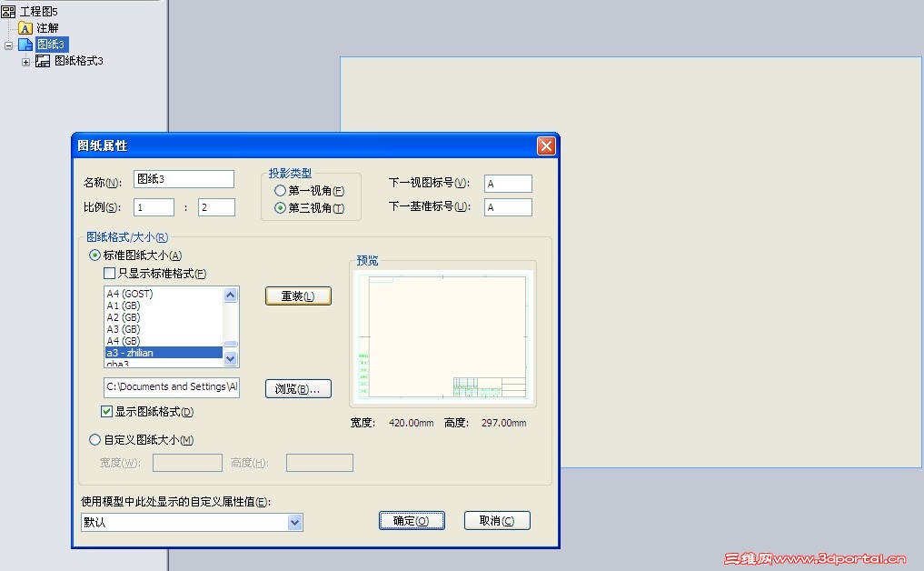This screenshot has height=571, width=924.
Task: Select 第三视角 projection radio button
Action: click(x=280, y=207)
